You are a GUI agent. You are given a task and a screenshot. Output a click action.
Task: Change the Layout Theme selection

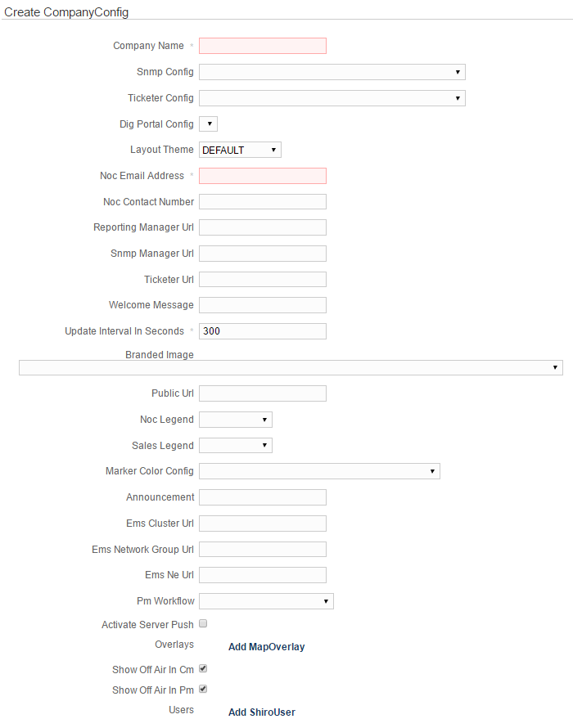pos(240,150)
